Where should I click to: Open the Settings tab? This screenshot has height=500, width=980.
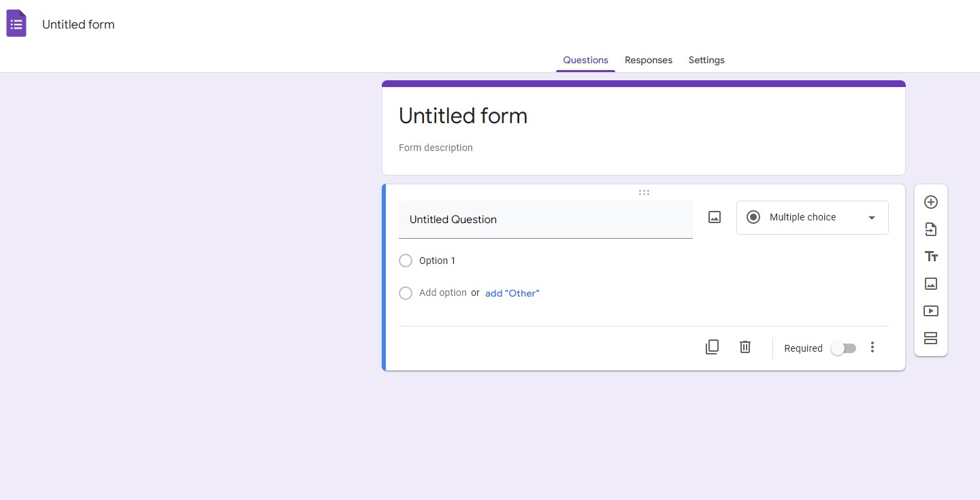tap(706, 60)
